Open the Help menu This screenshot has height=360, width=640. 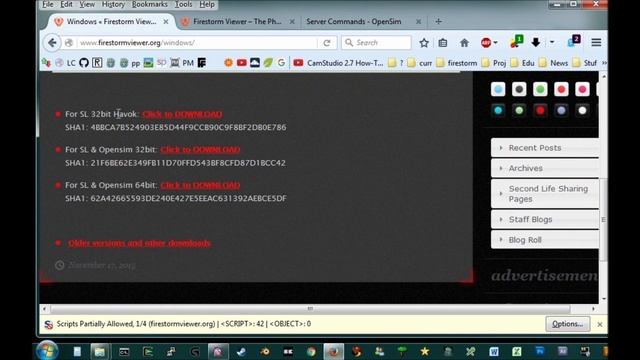[207, 4]
